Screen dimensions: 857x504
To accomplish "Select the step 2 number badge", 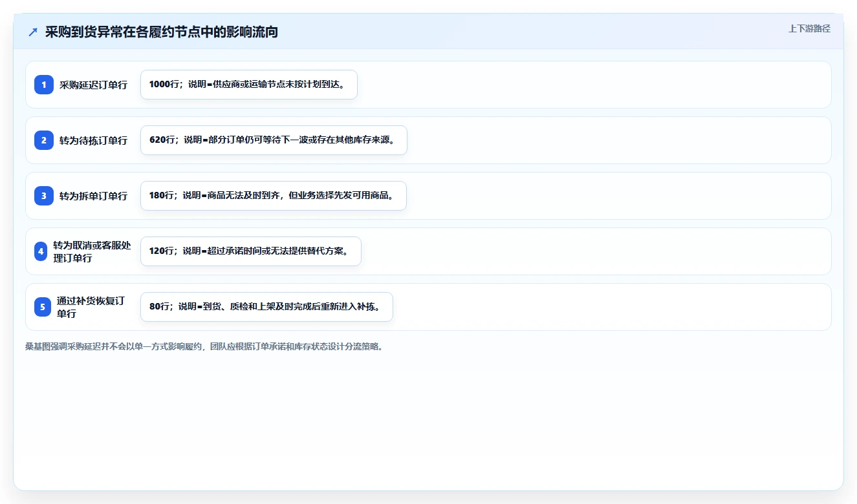I will (44, 140).
